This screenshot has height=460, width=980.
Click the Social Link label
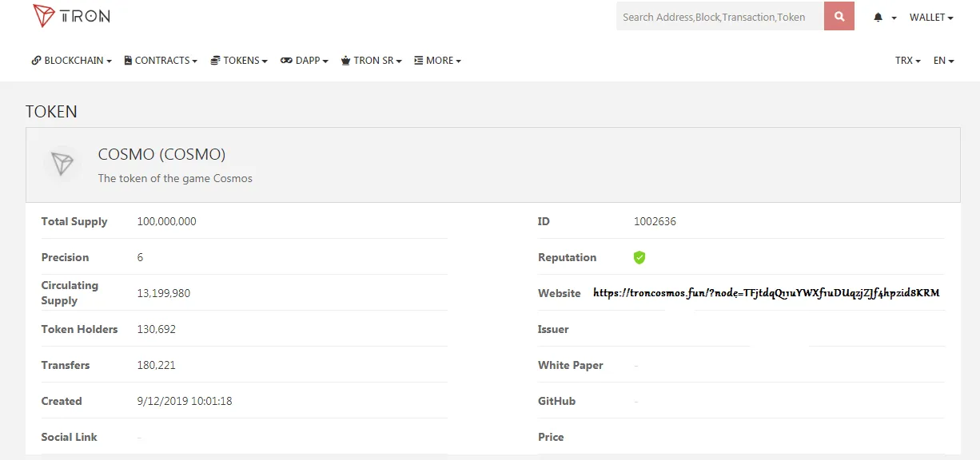coord(70,437)
